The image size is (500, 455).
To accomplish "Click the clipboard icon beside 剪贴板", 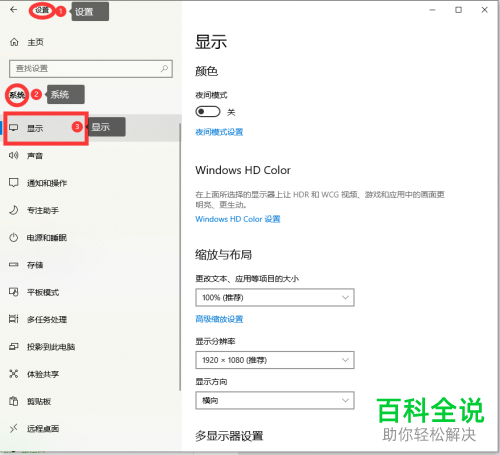I will click(14, 401).
